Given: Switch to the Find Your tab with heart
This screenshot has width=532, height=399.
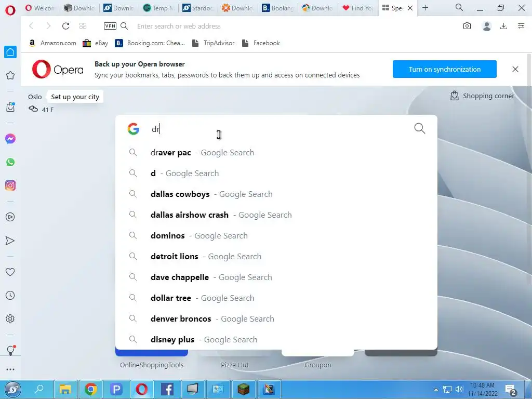Looking at the screenshot, I should pos(357,8).
